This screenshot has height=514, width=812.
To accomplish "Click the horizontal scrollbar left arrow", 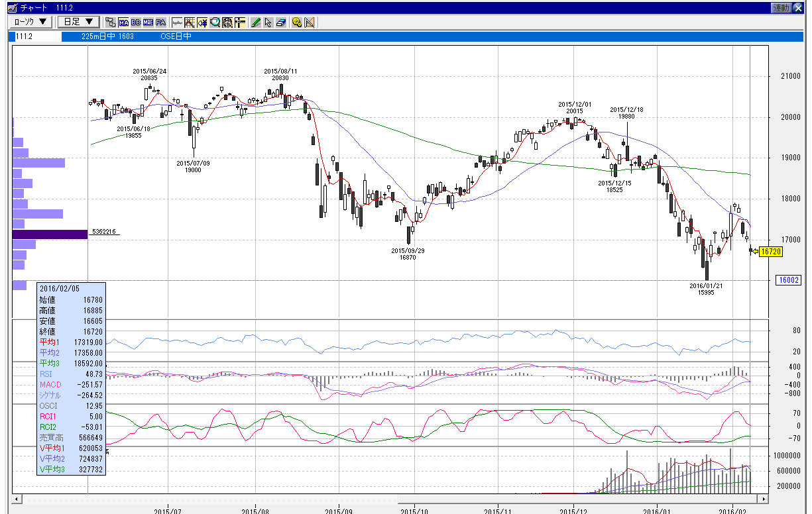I will [16, 499].
